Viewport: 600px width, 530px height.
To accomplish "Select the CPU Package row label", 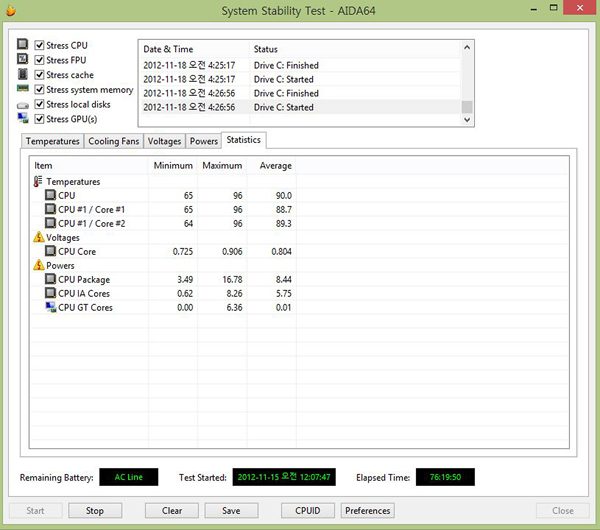I will 84,280.
